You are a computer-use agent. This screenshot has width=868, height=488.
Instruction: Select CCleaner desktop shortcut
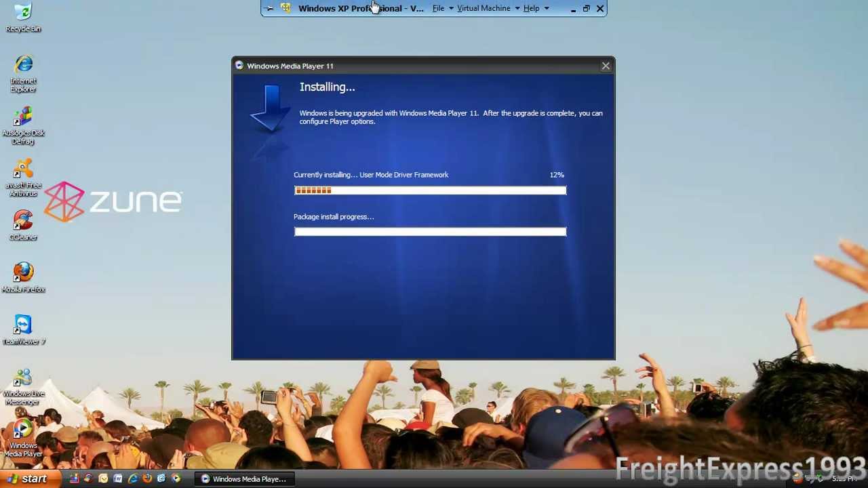[23, 225]
